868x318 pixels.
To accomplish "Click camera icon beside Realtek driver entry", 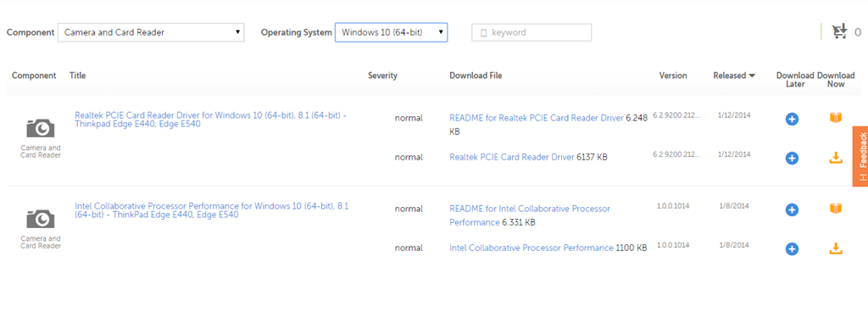I will pyautogui.click(x=41, y=129).
